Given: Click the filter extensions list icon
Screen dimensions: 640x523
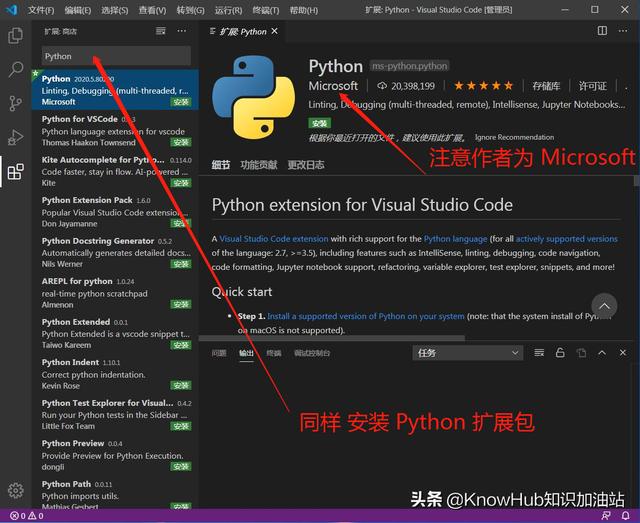Looking at the screenshot, I should 161,31.
